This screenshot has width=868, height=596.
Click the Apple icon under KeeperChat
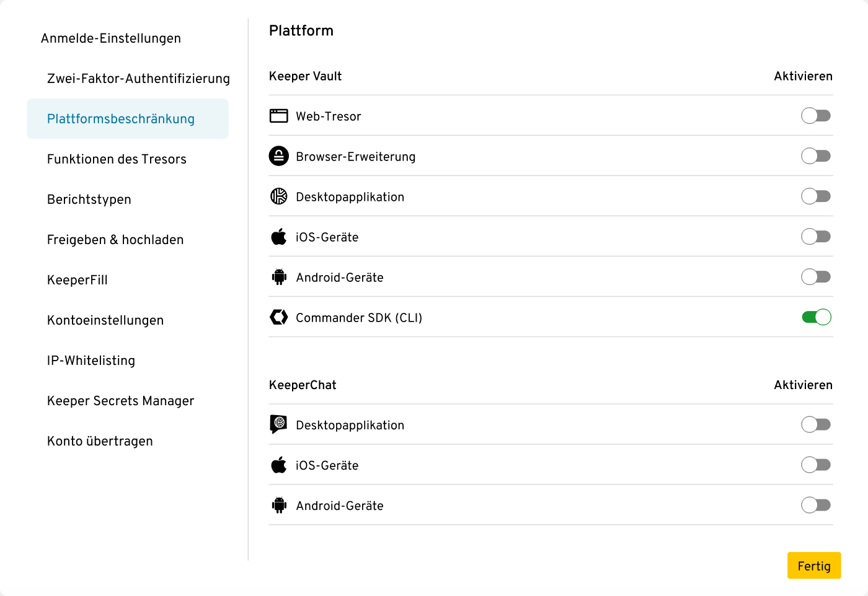point(279,465)
